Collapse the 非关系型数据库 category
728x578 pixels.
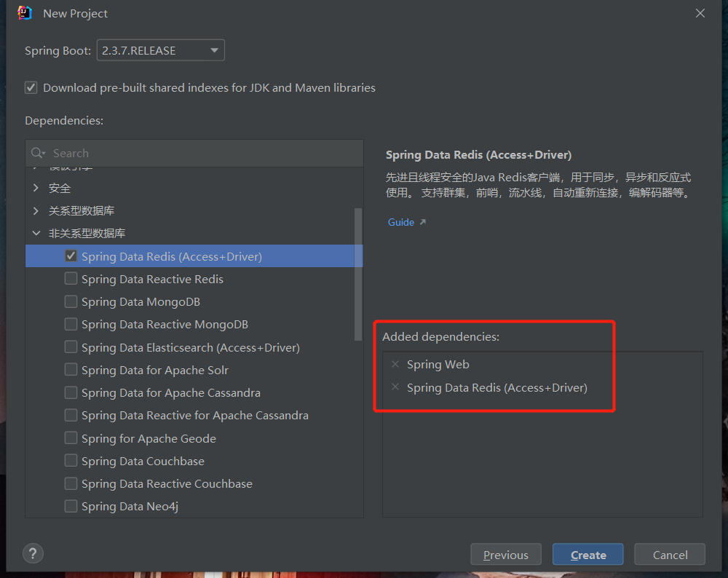(36, 234)
